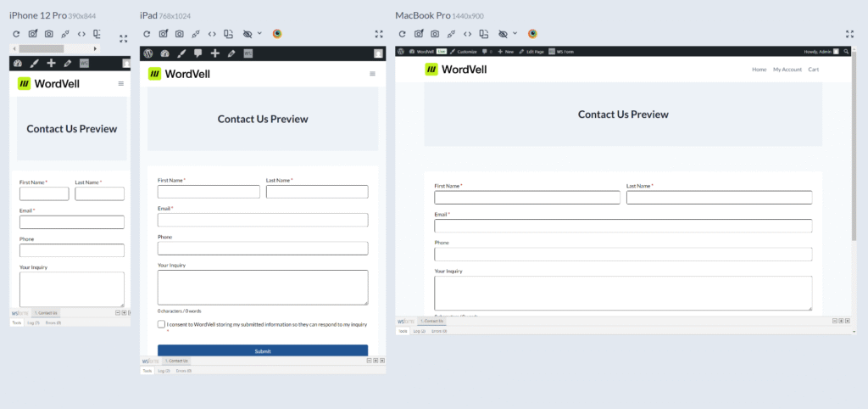Open My Account in the MacBook site navigation

[x=787, y=70]
